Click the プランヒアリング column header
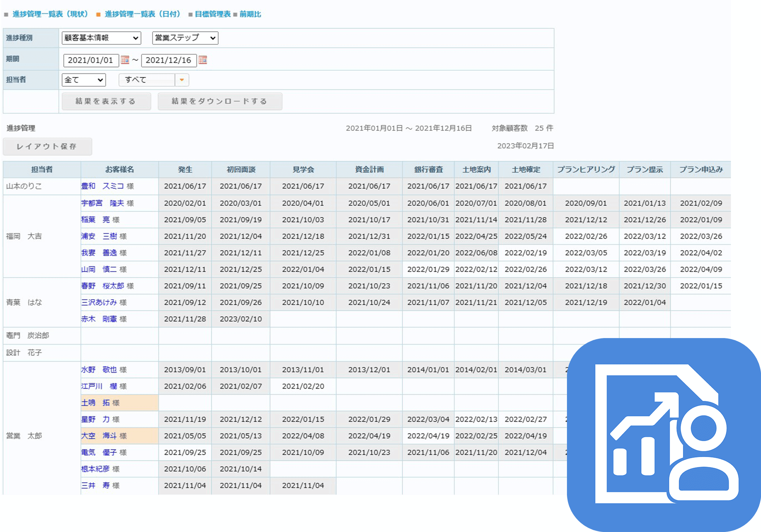 point(586,170)
